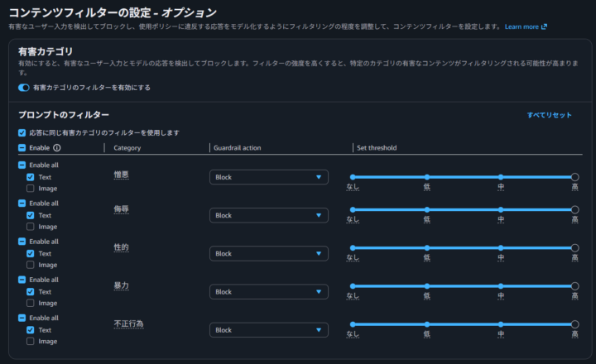
Task: Click the 高 slider handle for 不正行為
Action: pos(574,324)
